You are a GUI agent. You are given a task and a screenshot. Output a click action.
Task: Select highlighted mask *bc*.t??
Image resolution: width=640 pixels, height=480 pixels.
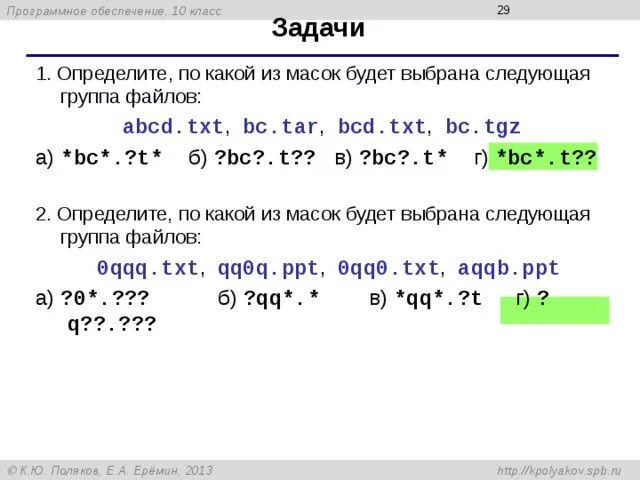[x=543, y=157]
